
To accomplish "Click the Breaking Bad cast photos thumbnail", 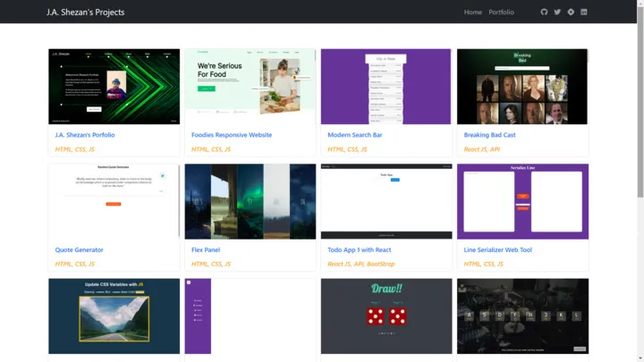I will [x=522, y=87].
